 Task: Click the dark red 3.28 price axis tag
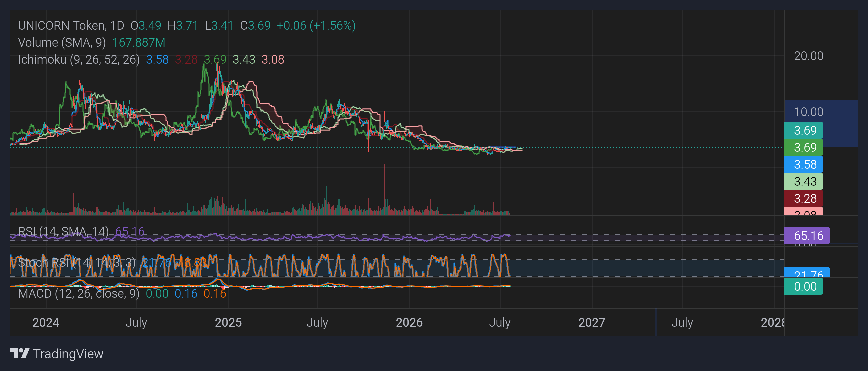point(804,198)
